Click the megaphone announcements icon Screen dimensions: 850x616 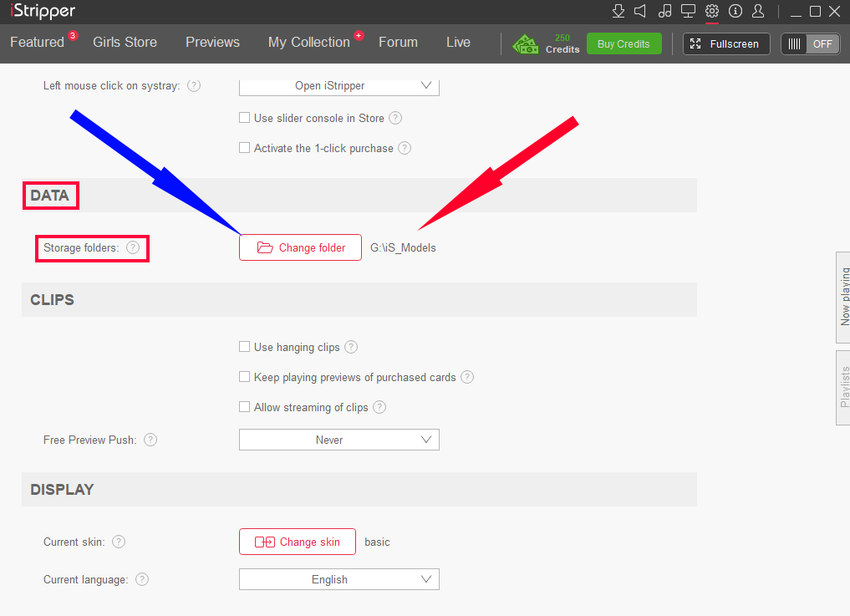point(641,11)
